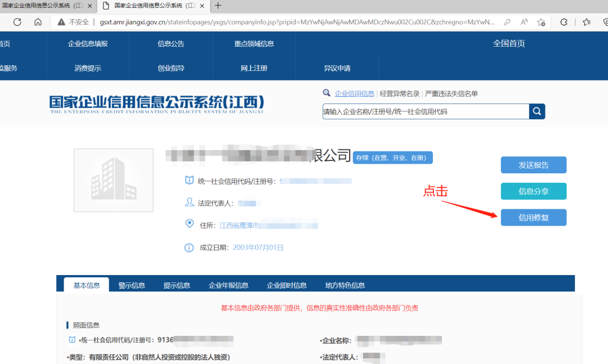The width and height of the screenshot is (608, 364).
Task: Click the 信用修复 button
Action: point(533,217)
